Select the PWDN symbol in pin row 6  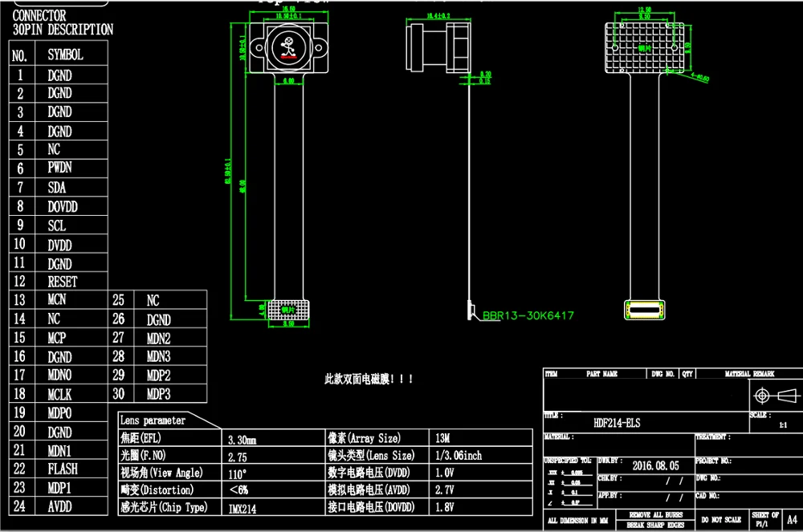tap(60, 167)
